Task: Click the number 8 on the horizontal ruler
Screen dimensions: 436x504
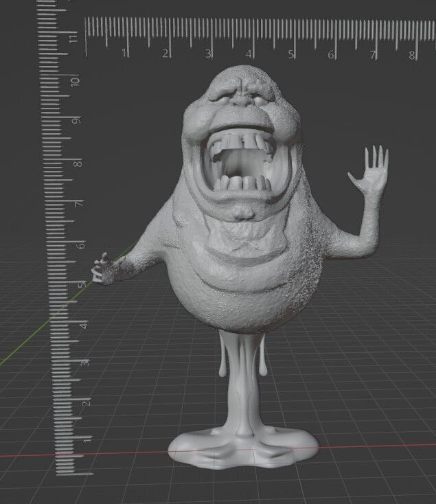Action: pyautogui.click(x=411, y=56)
